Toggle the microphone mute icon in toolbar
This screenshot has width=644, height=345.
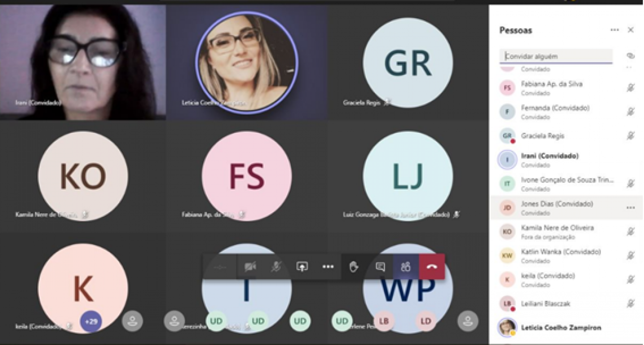[x=276, y=267]
